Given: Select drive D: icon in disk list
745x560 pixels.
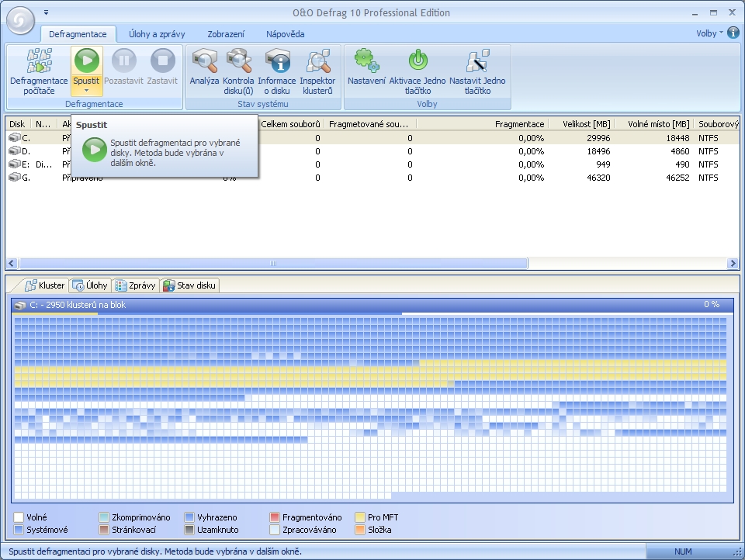Looking at the screenshot, I should (15, 151).
